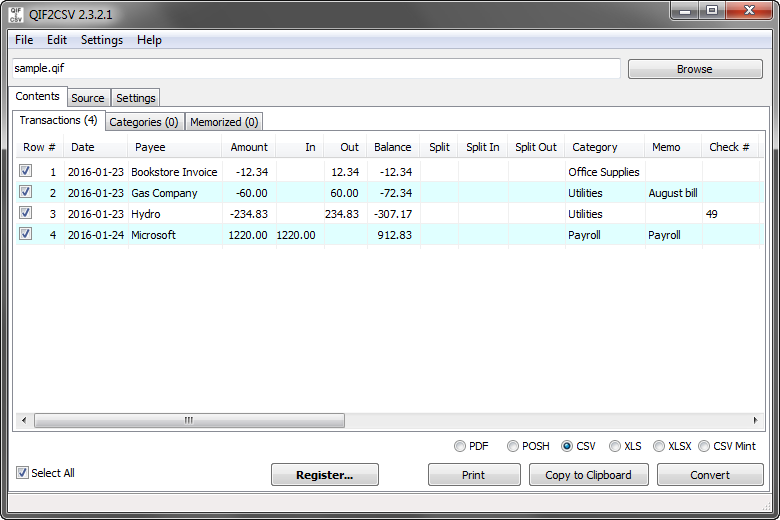Viewport: 780px width, 520px height.
Task: Switch to the Categories (0) tab
Action: tap(144, 122)
